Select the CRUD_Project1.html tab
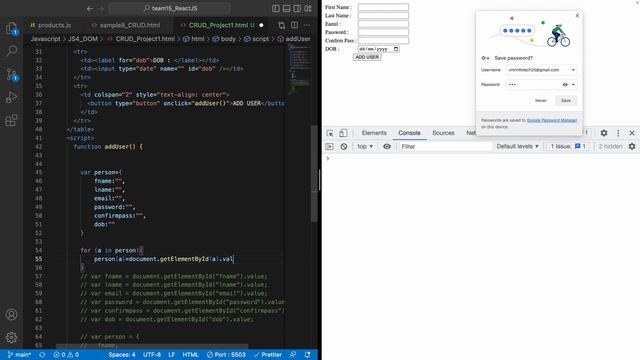This screenshot has width=640, height=360. pos(218,25)
